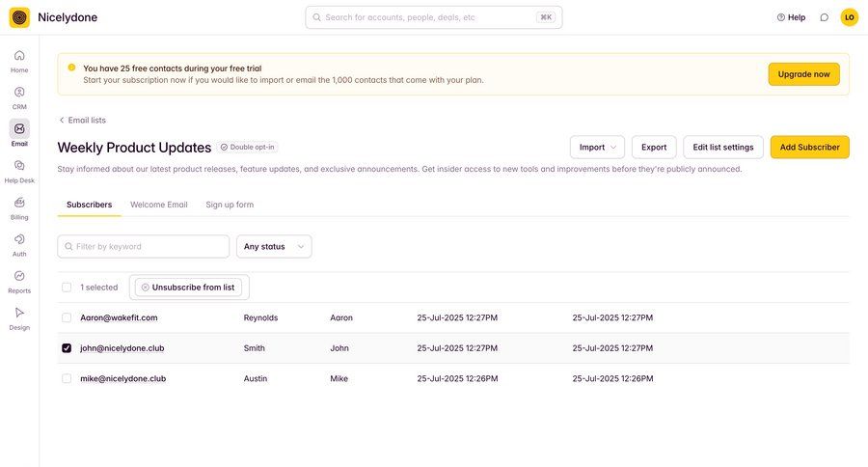Switch to the Sign up form tab
Screen dimensions: 868x467
(230, 205)
